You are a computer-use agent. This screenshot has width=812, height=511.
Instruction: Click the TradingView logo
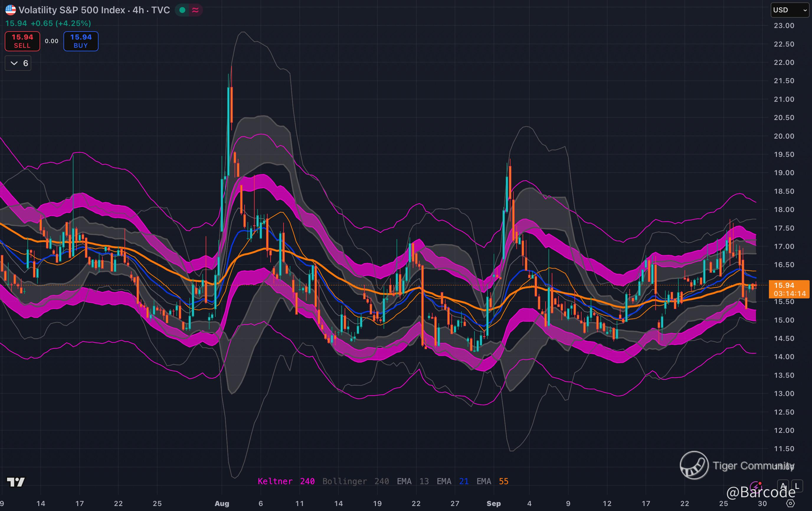(x=16, y=482)
